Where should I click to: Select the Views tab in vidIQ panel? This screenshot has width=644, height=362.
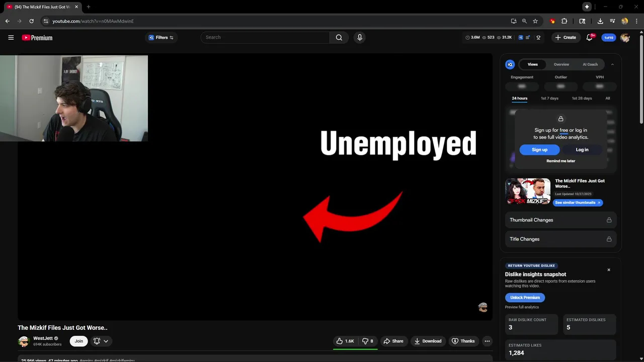pyautogui.click(x=532, y=64)
